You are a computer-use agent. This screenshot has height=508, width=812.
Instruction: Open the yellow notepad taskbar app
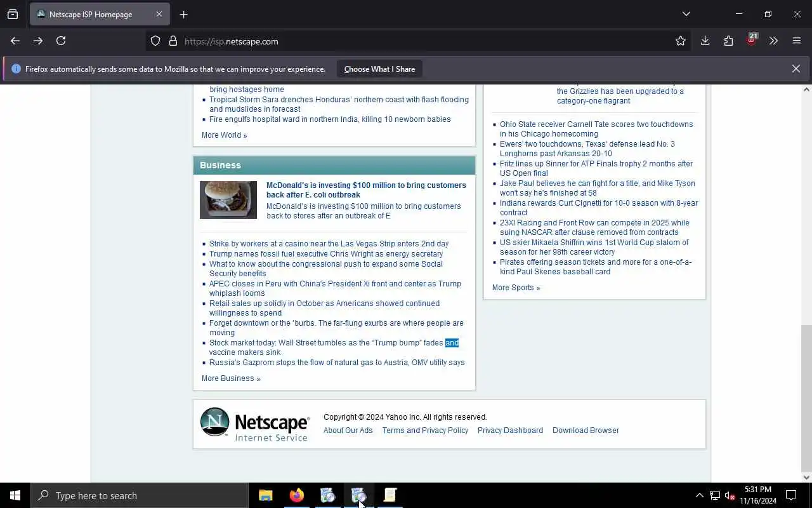click(390, 495)
